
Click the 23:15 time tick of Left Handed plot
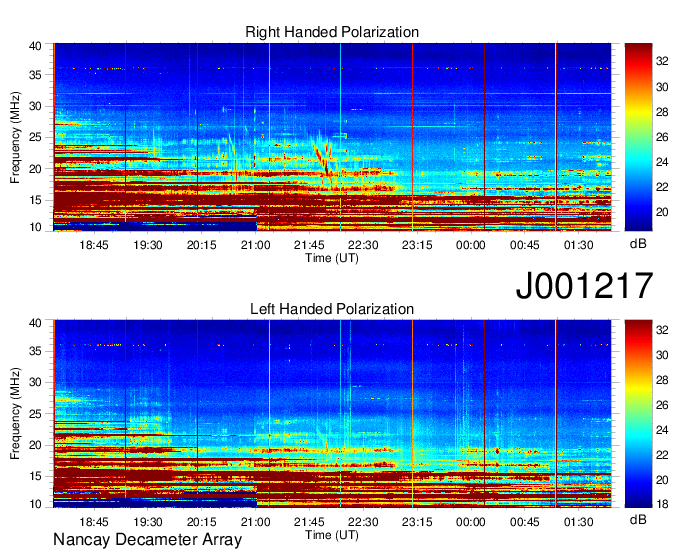point(417,522)
